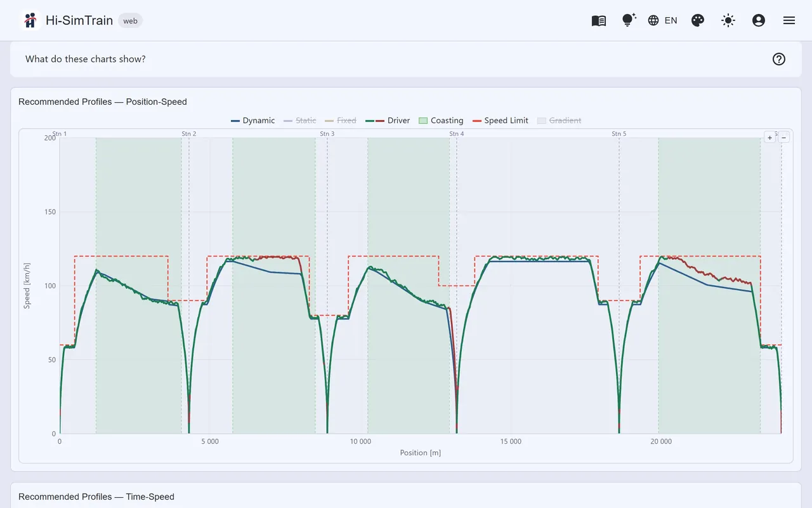Click the '20 000' x-axis tick

661,441
